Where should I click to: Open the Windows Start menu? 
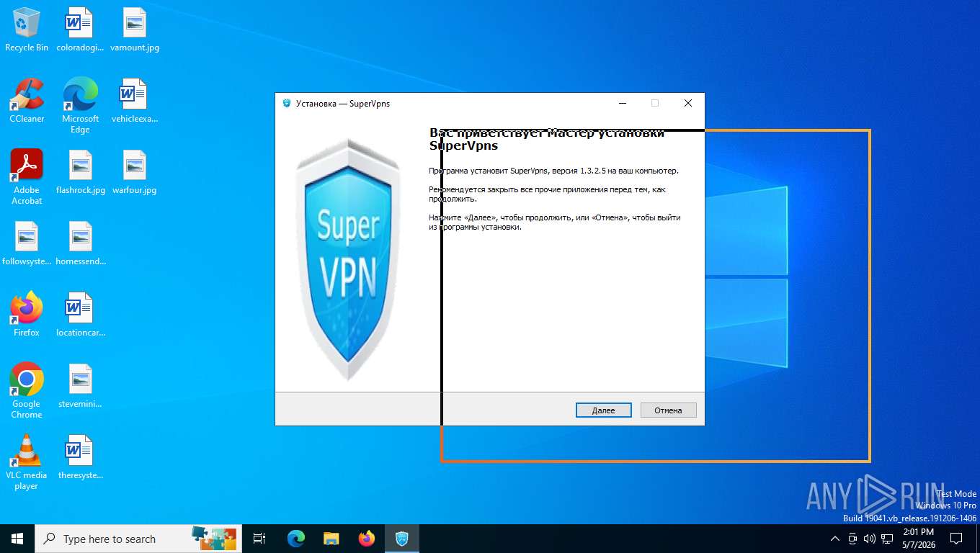[17, 539]
